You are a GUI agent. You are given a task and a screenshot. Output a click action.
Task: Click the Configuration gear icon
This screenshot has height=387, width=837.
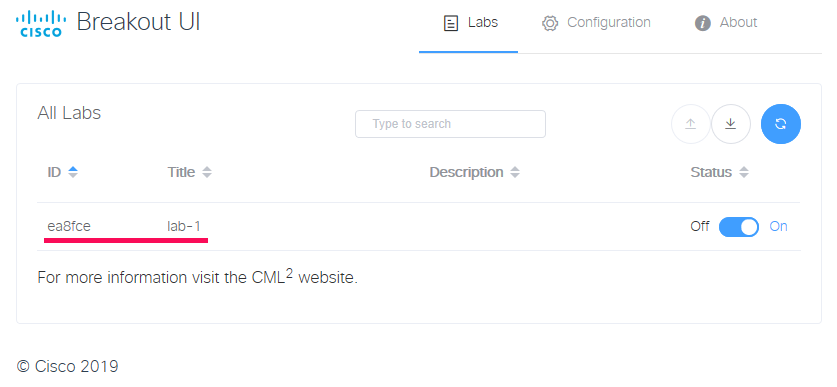pyautogui.click(x=550, y=23)
